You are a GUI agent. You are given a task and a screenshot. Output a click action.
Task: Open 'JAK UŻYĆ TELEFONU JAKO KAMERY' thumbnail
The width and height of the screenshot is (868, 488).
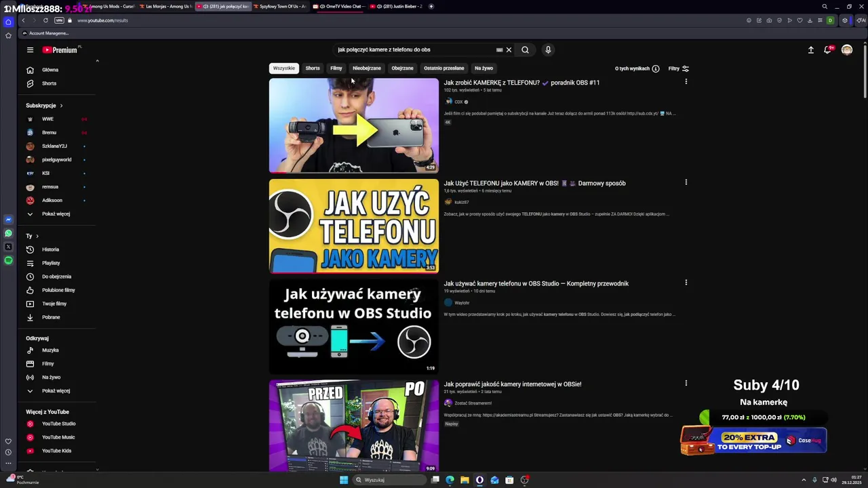pos(354,226)
